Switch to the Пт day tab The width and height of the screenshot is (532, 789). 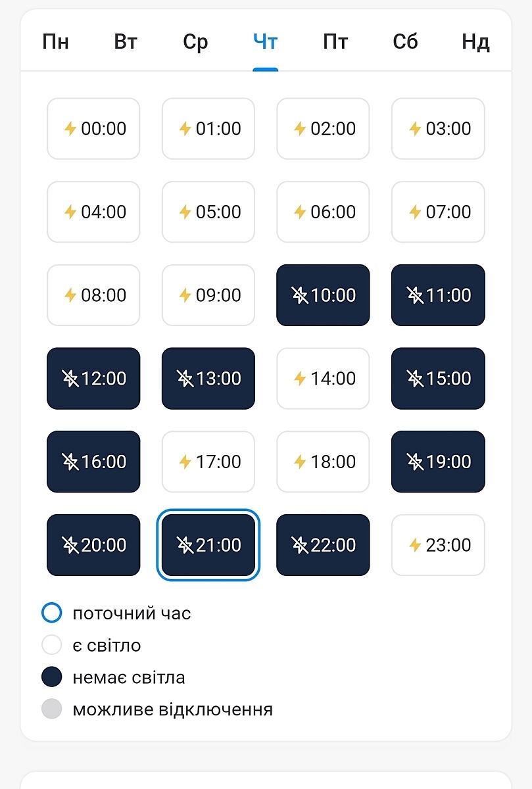(335, 43)
